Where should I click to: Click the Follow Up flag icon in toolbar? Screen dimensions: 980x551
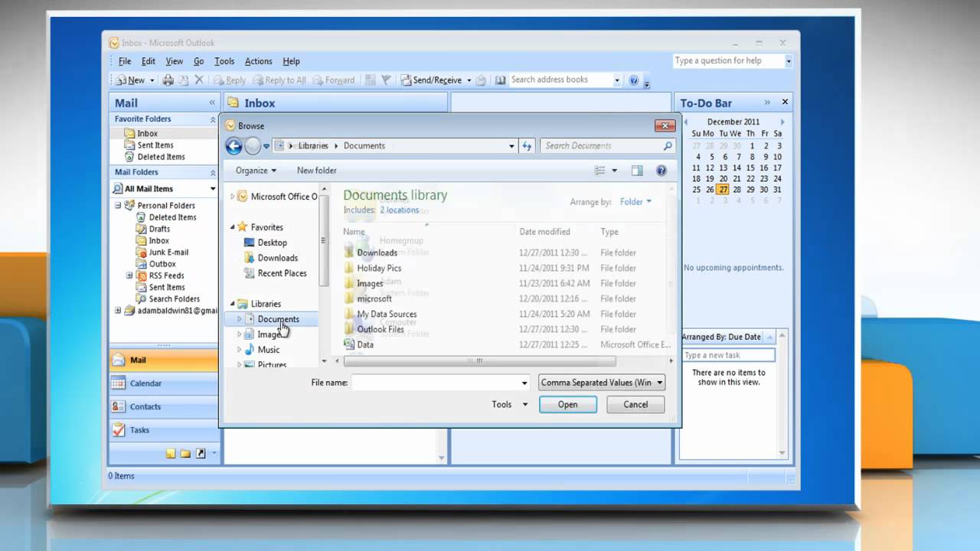(x=386, y=80)
